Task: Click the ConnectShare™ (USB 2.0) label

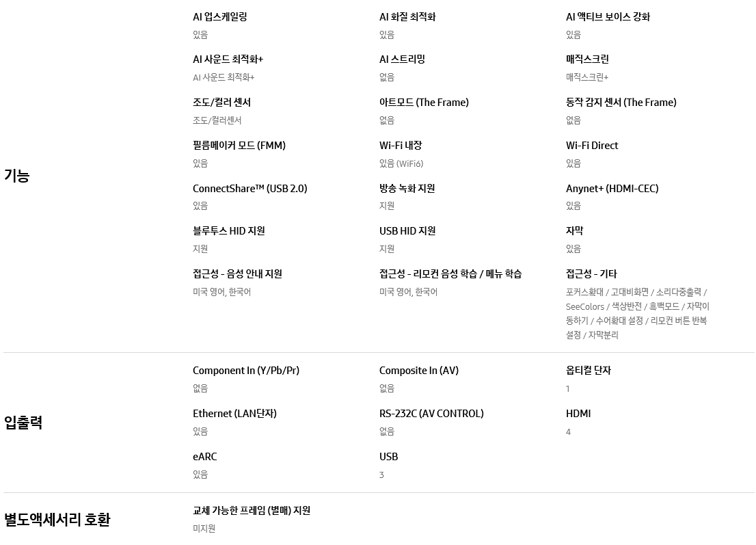Action: coord(249,189)
